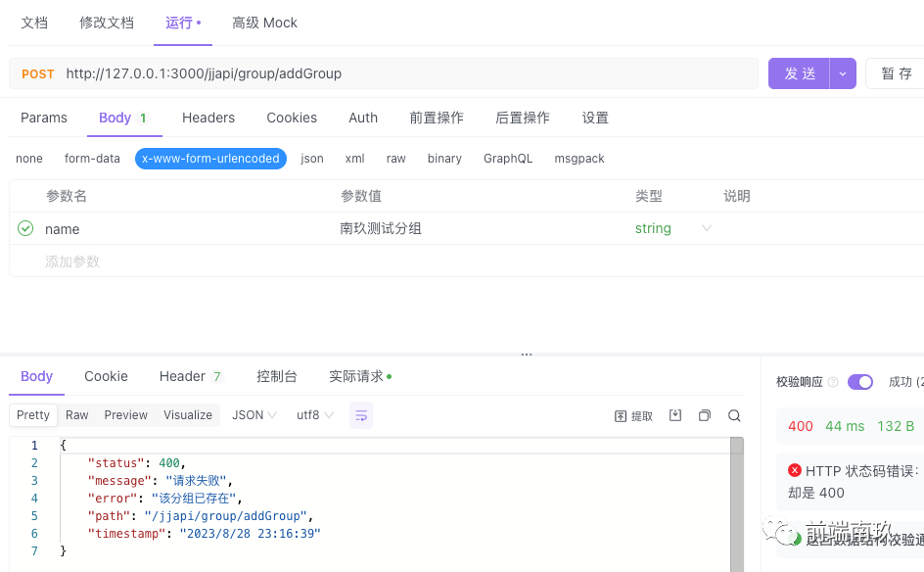Expand the send button dropdown arrow
This screenshot has height=572, width=924.
coord(843,73)
